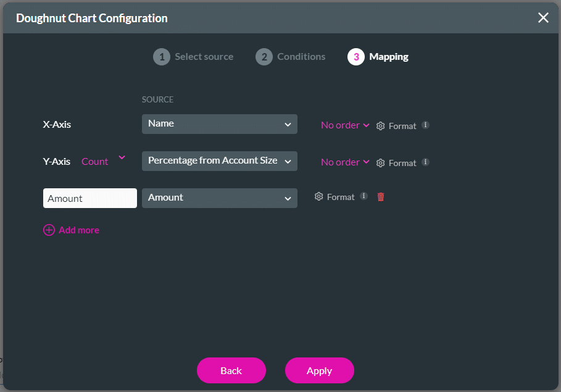
Task: Go to step 2 Conditions
Action: coord(291,57)
